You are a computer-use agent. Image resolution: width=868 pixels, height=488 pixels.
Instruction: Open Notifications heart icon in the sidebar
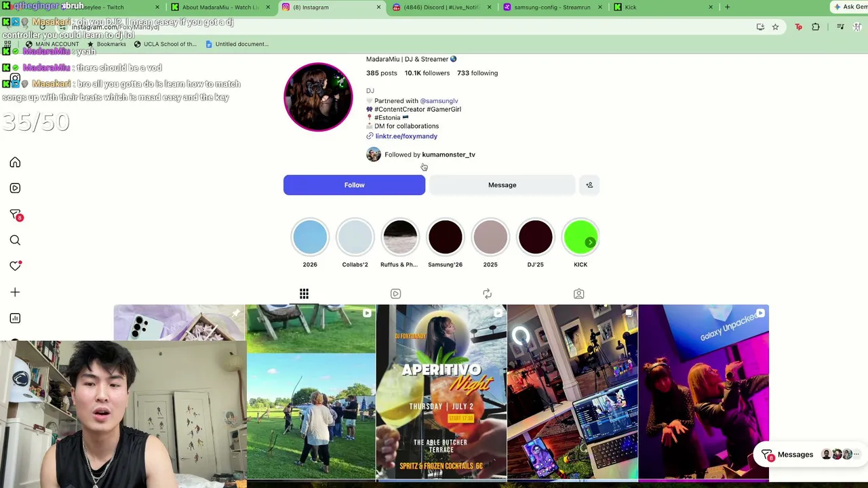pyautogui.click(x=15, y=266)
